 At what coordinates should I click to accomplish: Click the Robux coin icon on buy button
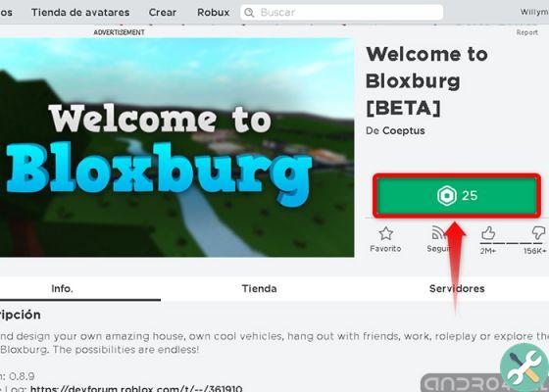[x=447, y=196]
